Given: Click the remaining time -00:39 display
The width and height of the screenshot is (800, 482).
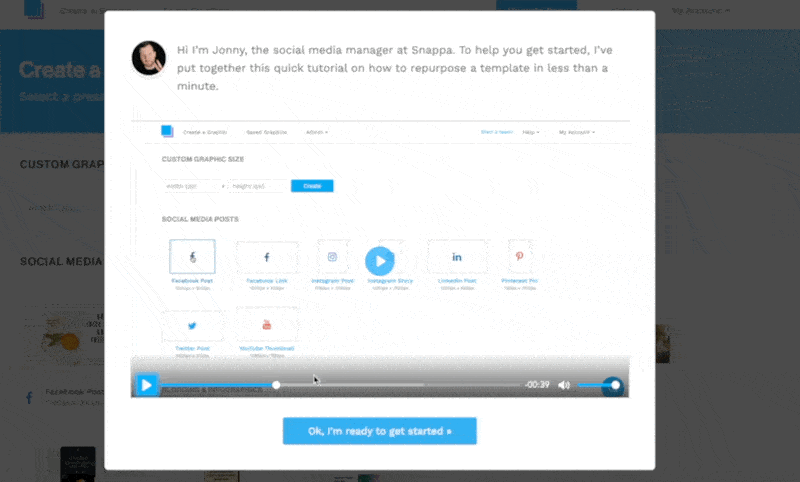Looking at the screenshot, I should pos(537,385).
